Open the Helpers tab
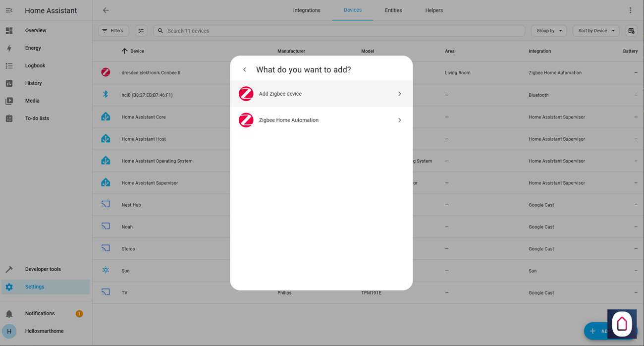This screenshot has height=346, width=644. [x=434, y=10]
